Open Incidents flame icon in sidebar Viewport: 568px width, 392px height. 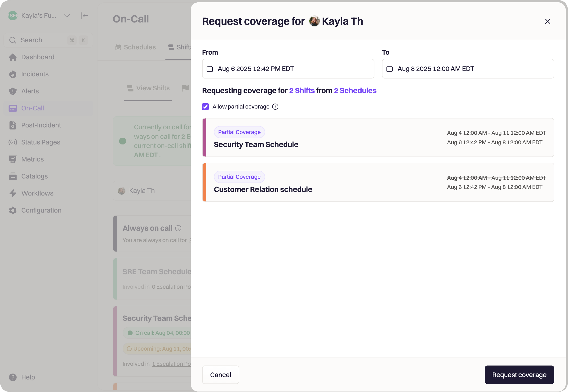13,74
